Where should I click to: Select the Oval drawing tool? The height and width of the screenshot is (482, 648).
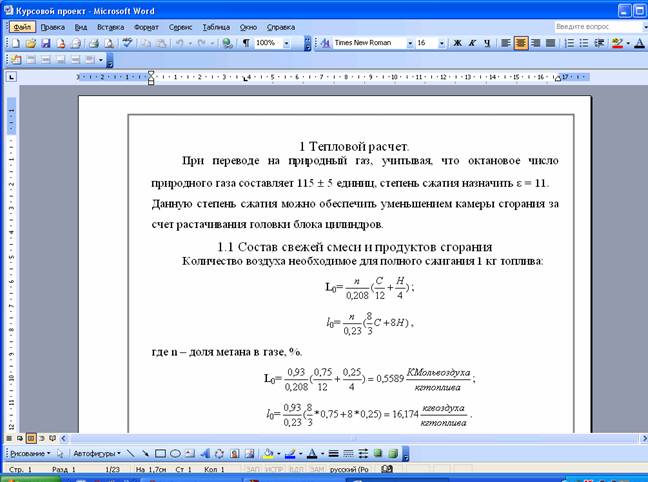tap(175, 453)
